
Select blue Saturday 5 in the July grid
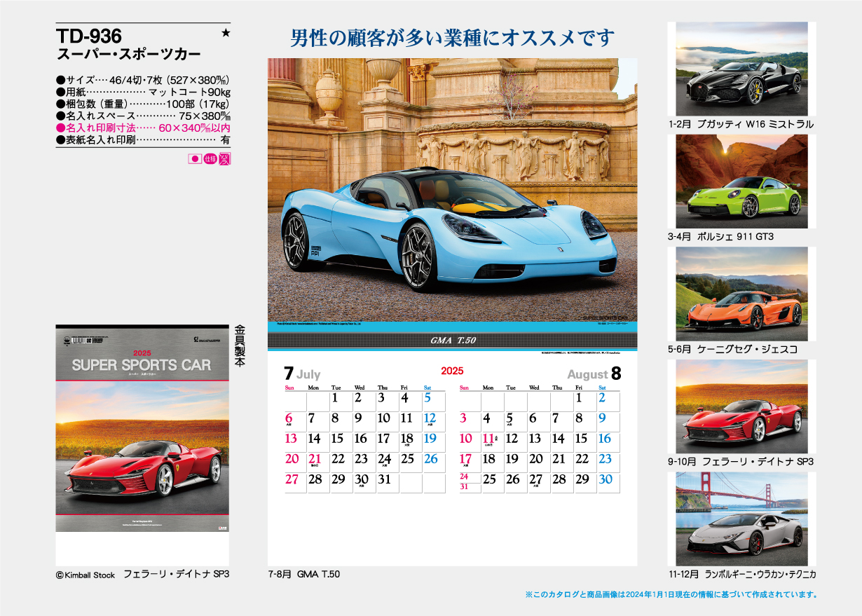[x=427, y=398]
